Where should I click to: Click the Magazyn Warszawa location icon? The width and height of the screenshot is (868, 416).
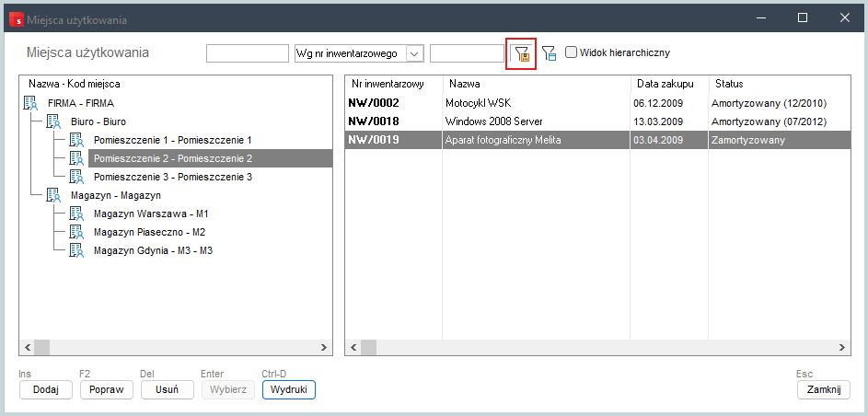point(75,214)
